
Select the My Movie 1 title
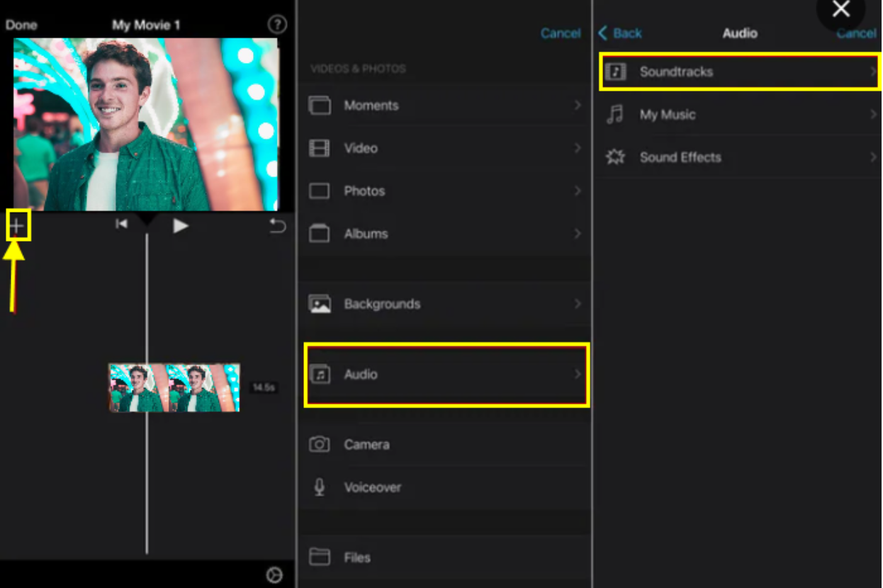[x=146, y=25]
